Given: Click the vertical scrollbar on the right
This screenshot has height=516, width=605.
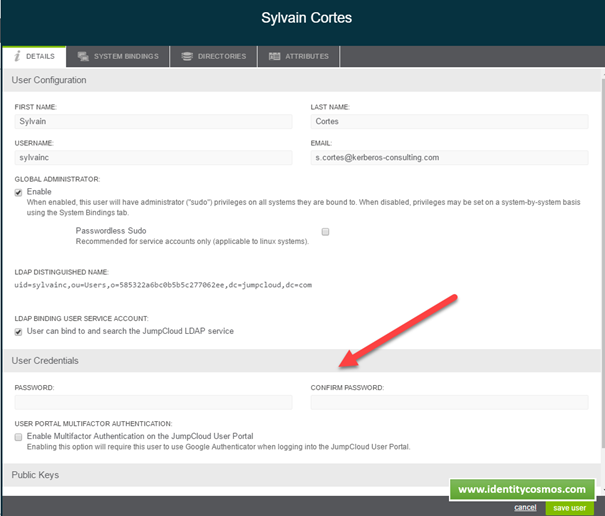Looking at the screenshot, I should [603, 262].
